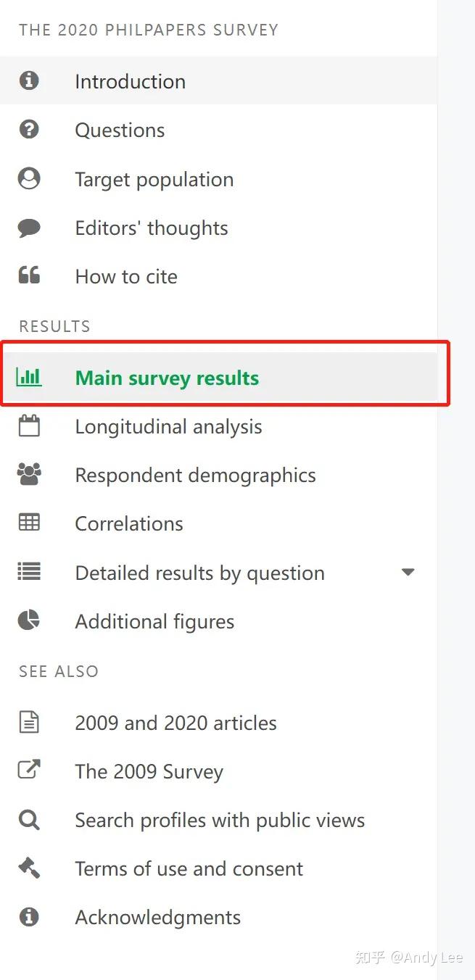Click the group icon next to Respondent demographics
The height and width of the screenshot is (980, 475).
(29, 474)
